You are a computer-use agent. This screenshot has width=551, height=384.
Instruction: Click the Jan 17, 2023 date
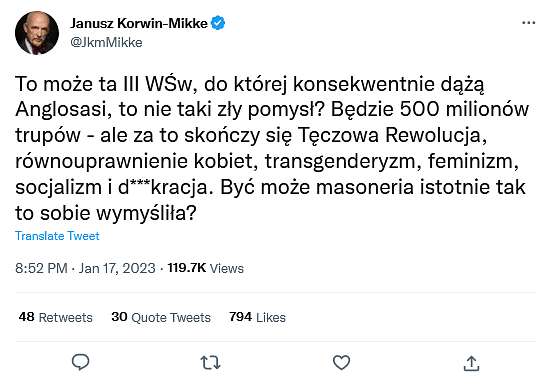[117, 268]
